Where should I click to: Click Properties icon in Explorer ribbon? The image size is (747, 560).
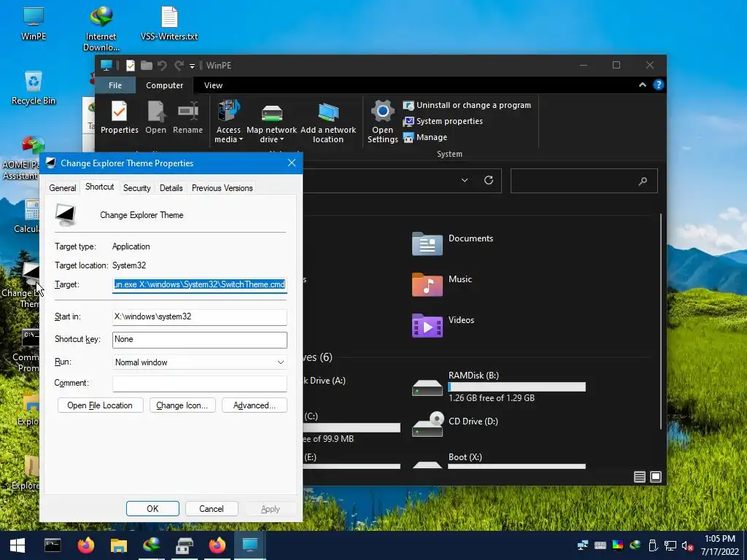click(119, 117)
